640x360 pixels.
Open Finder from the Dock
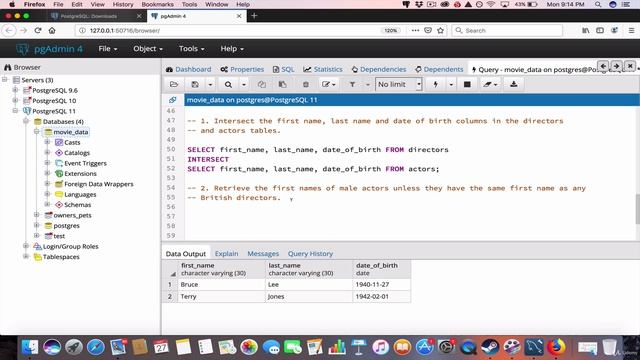[x=29, y=347]
